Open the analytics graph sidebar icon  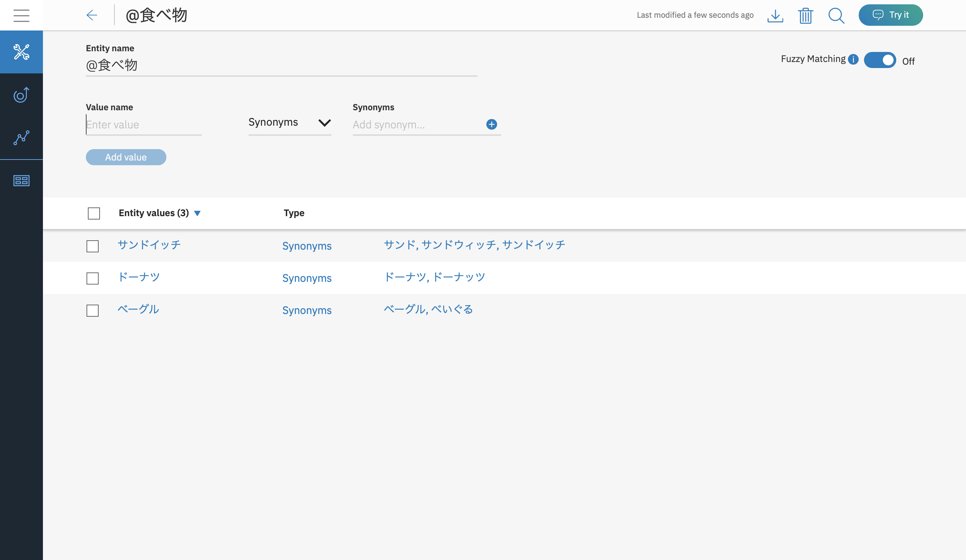click(21, 137)
